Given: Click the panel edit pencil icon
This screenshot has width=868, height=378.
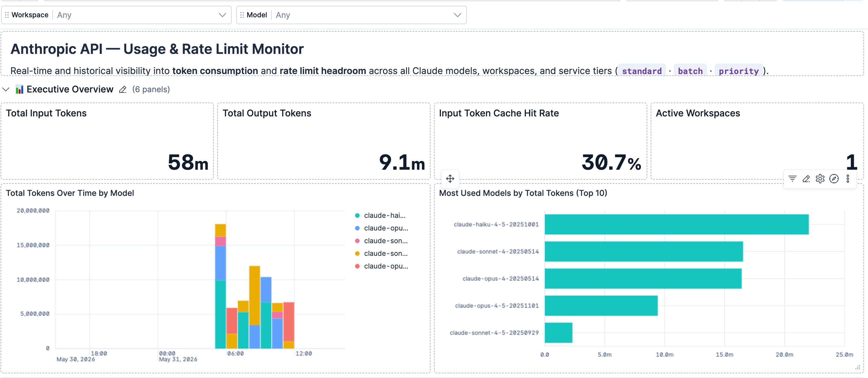Looking at the screenshot, I should tap(806, 179).
